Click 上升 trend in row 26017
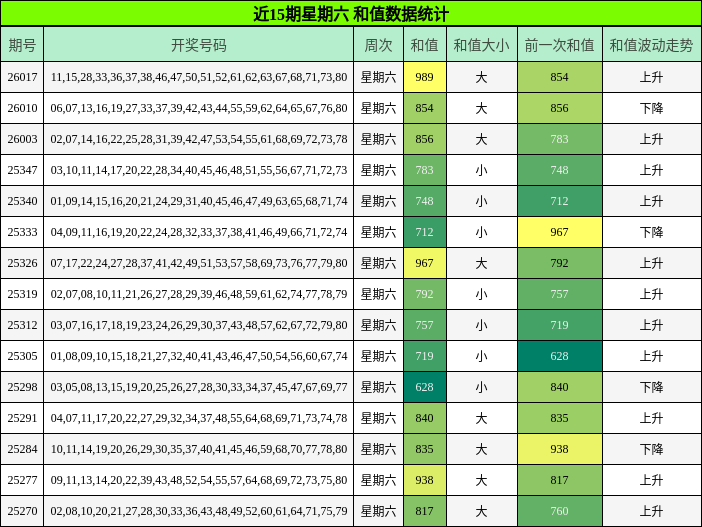The height and width of the screenshot is (527, 702). pos(651,77)
